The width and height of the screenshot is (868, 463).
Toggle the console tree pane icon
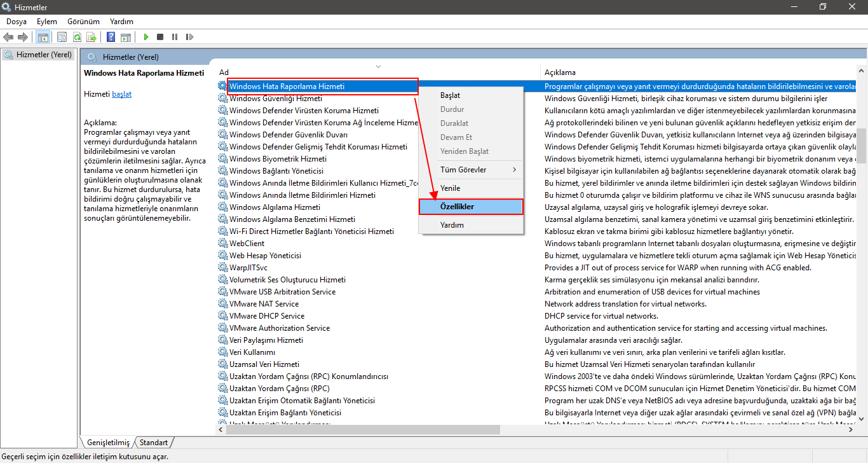[43, 36]
